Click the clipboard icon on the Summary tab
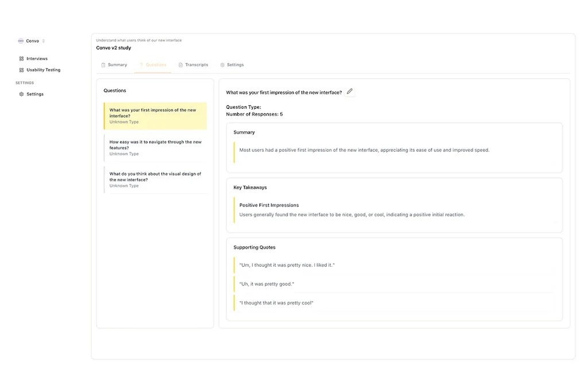The height and width of the screenshot is (368, 588). (103, 64)
